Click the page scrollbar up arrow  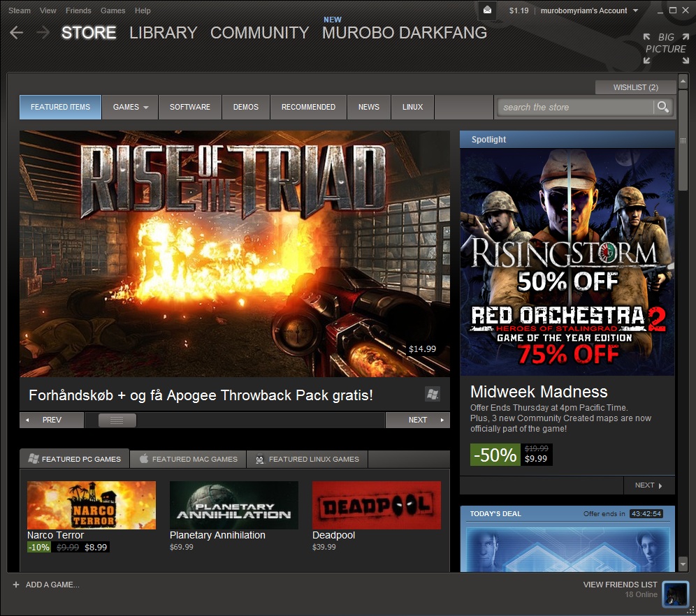(x=683, y=80)
